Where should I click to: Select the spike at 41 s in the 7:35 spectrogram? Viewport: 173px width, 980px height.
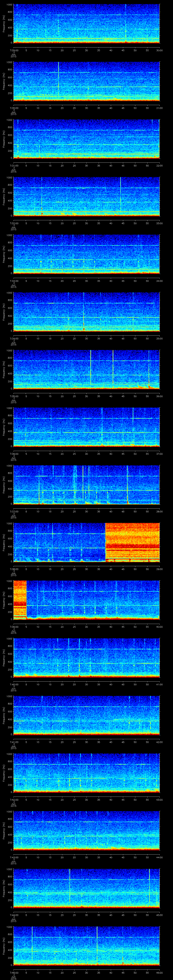click(113, 369)
